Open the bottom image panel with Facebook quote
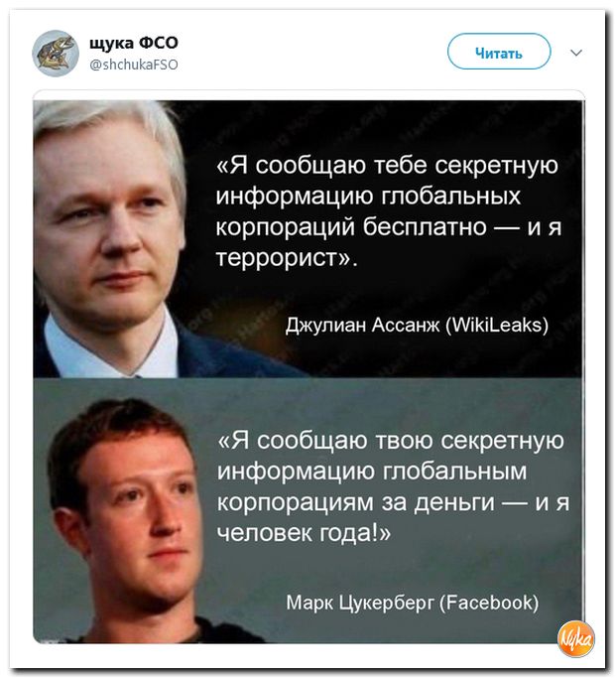The height and width of the screenshot is (679, 616). click(308, 510)
